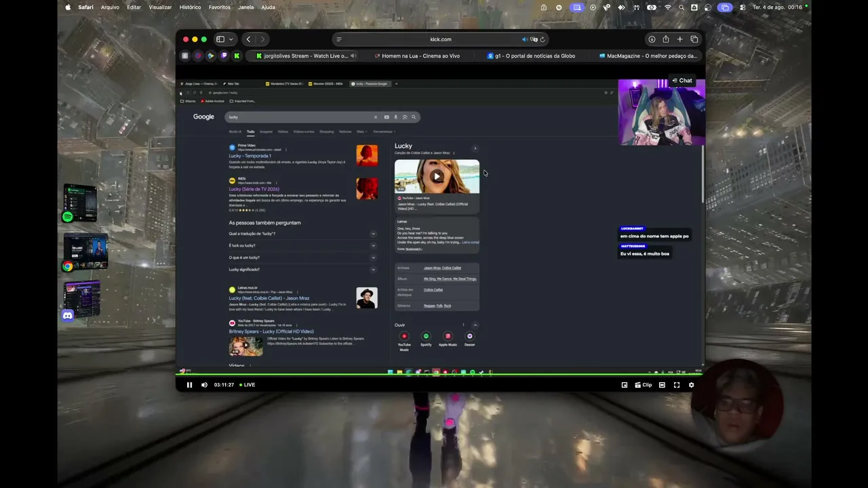The width and height of the screenshot is (868, 488).
Task: Open Kick player settings gear
Action: click(x=691, y=385)
